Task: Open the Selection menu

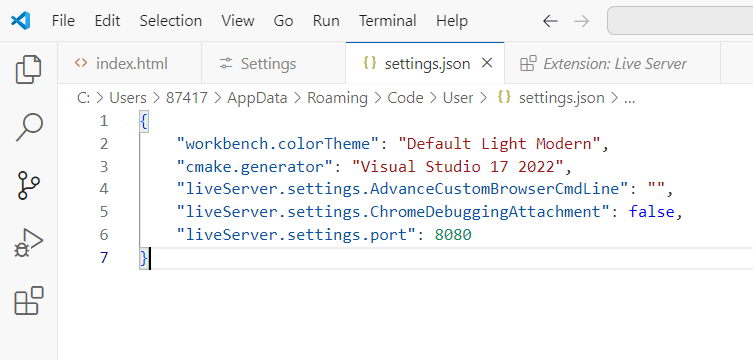Action: tap(171, 21)
